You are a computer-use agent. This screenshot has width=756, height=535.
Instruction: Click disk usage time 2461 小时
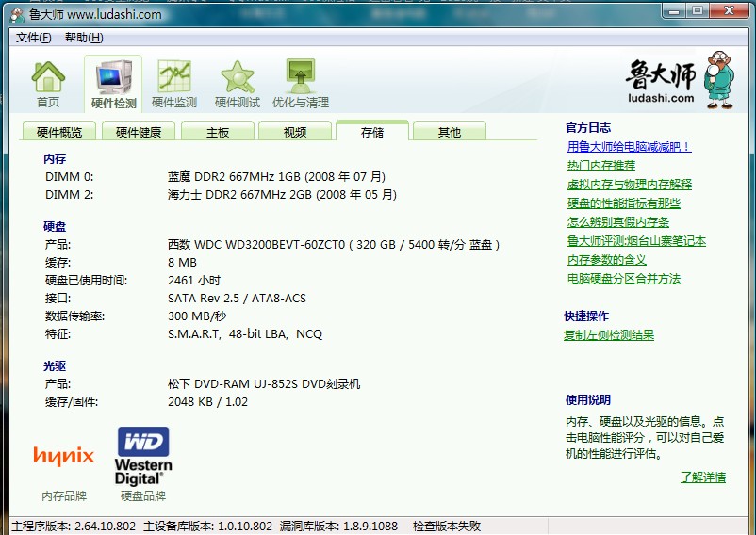tap(194, 281)
